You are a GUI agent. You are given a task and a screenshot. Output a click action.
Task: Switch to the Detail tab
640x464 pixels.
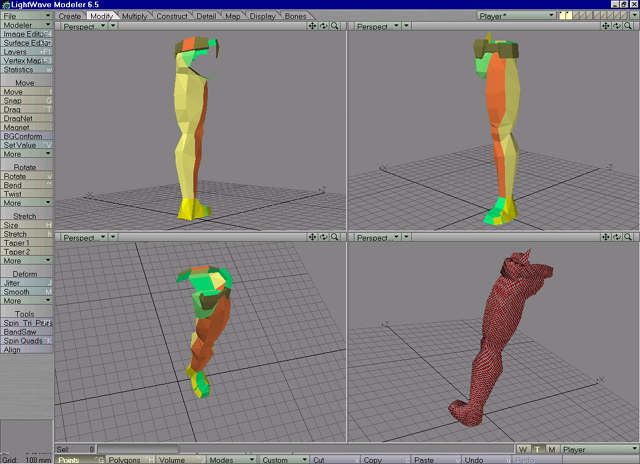click(206, 16)
